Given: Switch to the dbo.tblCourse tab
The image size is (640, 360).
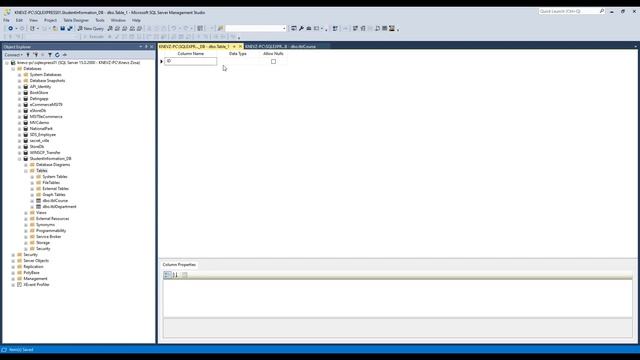Looking at the screenshot, I should 281,47.
